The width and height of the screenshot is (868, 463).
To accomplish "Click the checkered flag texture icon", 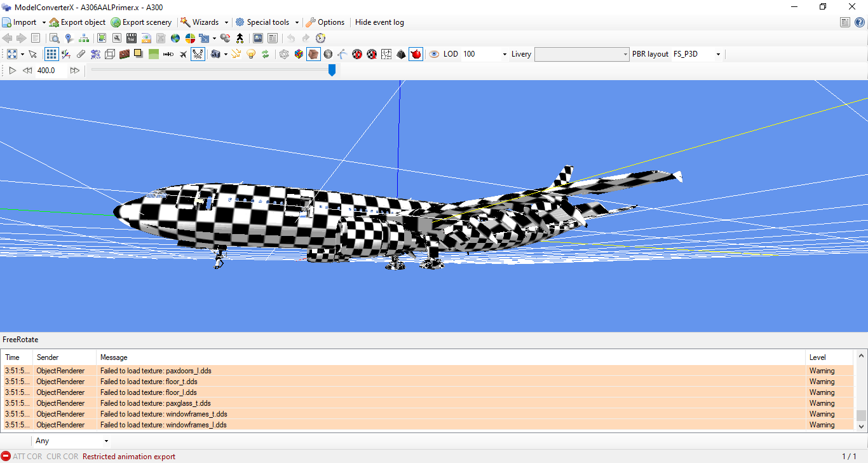I will pos(356,54).
